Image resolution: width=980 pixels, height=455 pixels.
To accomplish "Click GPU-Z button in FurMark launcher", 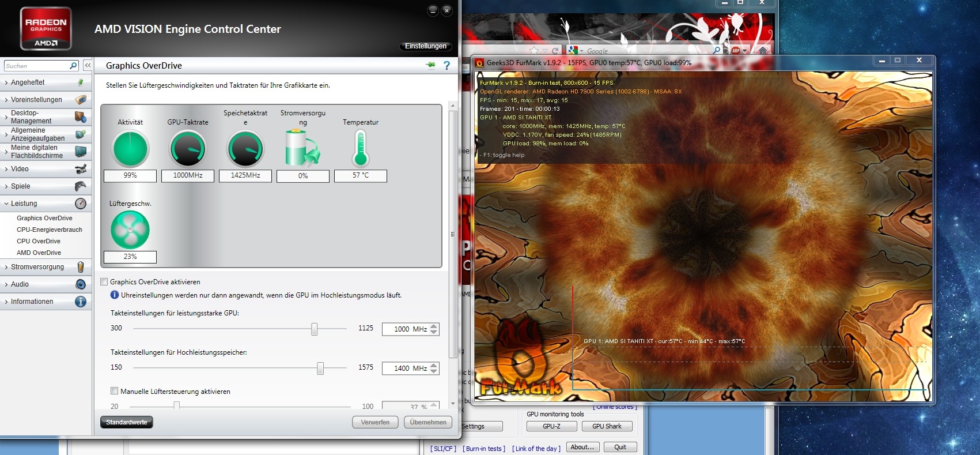I will 551,426.
